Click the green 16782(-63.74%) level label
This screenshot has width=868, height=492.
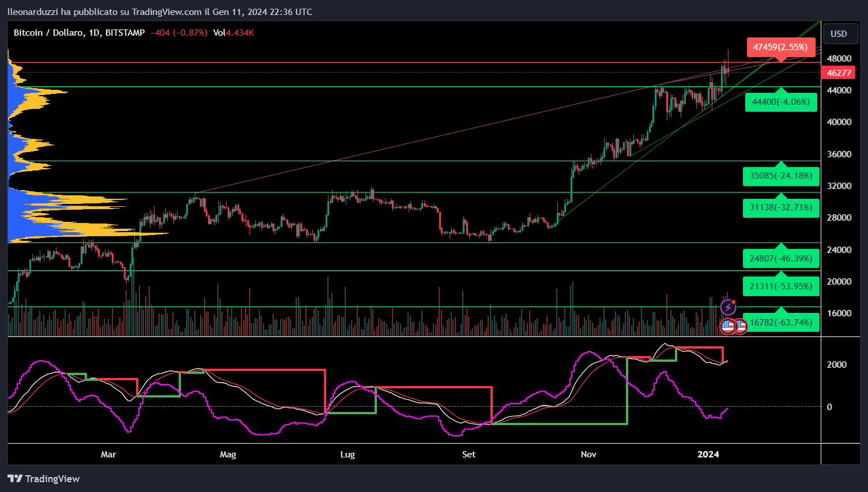[781, 323]
